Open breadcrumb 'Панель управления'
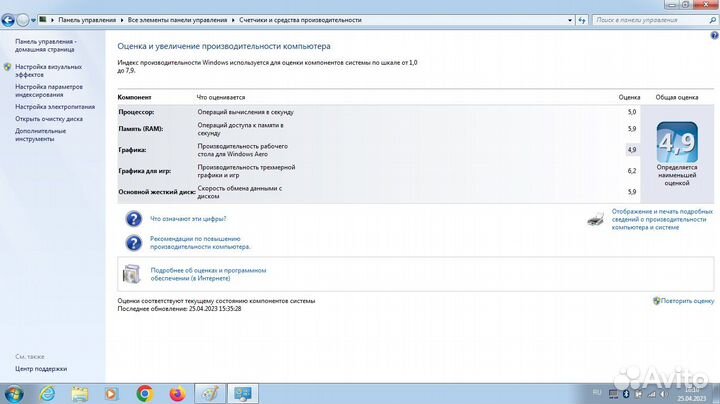This screenshot has height=404, width=720. (x=87, y=20)
